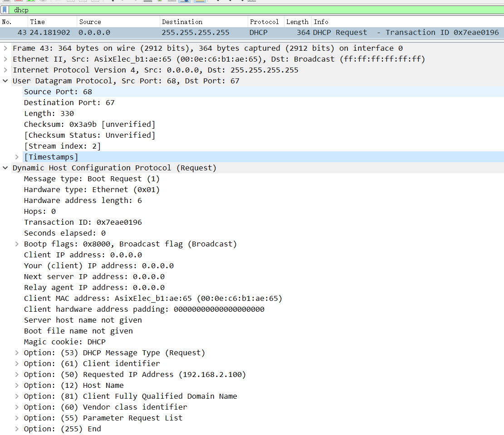This screenshot has width=504, height=435.
Task: Click the Destination column header
Action: tap(182, 22)
